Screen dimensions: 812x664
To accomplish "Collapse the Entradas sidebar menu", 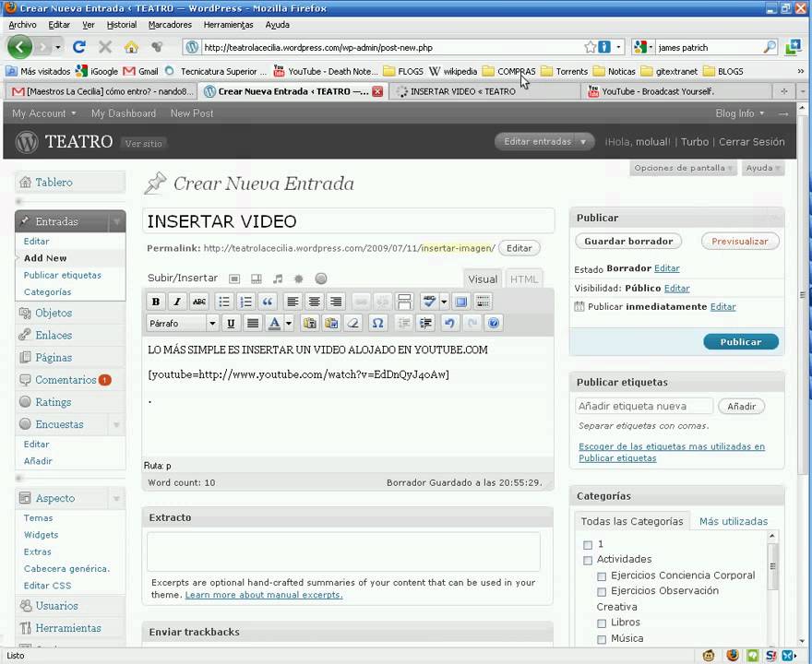I will tap(117, 222).
